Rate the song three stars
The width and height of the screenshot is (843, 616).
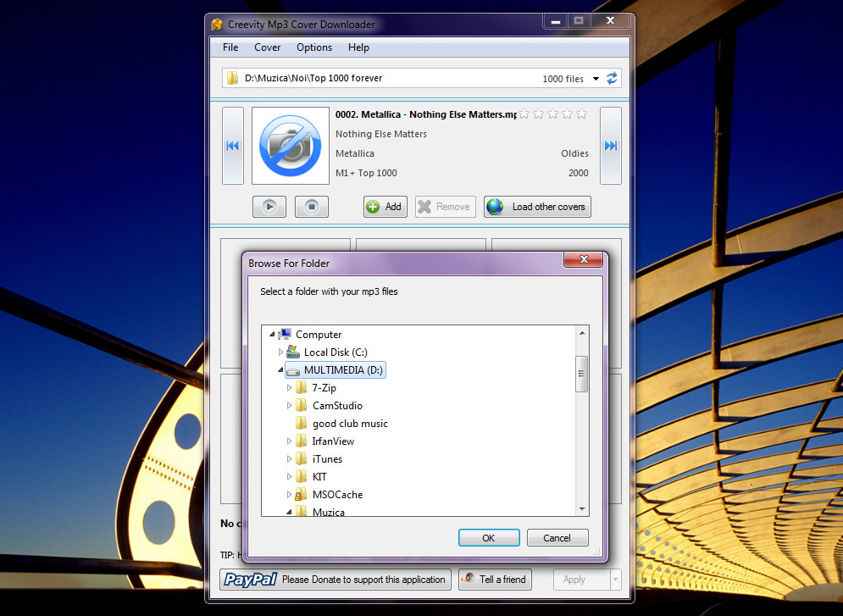552,114
